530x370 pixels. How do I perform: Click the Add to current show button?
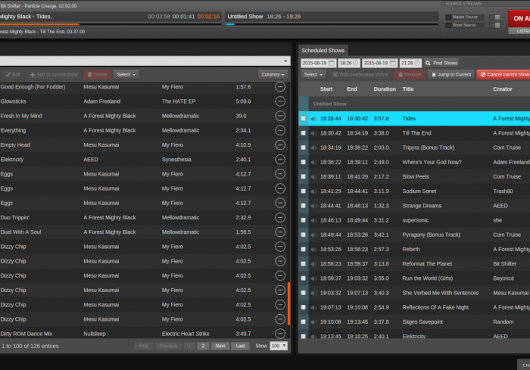54,75
